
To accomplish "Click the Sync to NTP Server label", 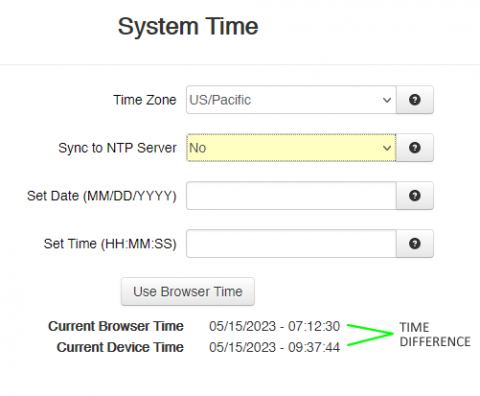I will [x=117, y=148].
